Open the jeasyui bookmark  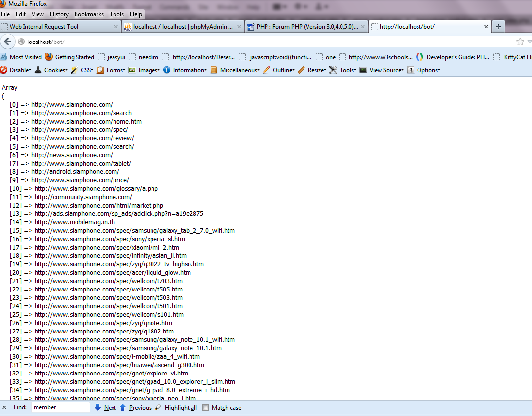112,57
